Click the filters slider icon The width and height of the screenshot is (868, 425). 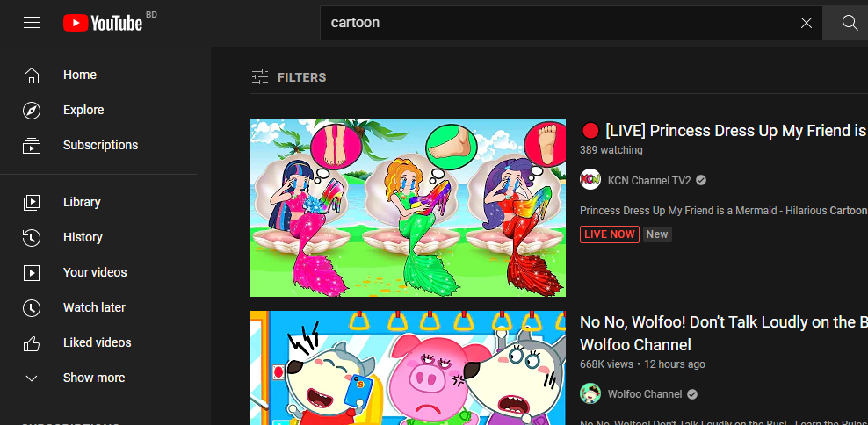tap(260, 77)
